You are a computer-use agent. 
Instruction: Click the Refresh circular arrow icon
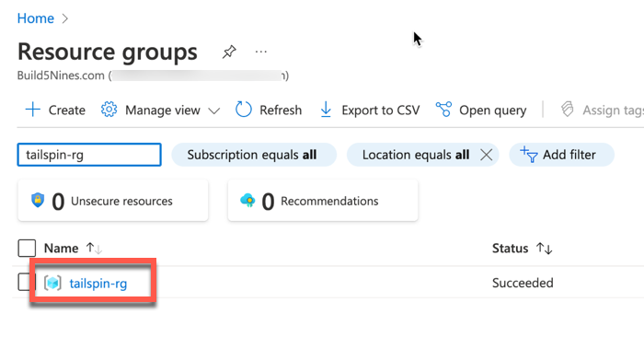pyautogui.click(x=243, y=110)
